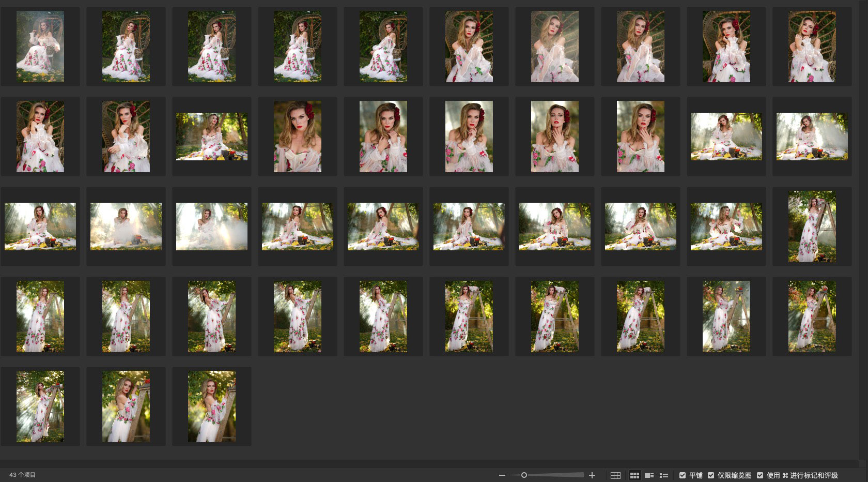The height and width of the screenshot is (482, 868).
Task: Uncheck the 仅限缩览图 checkbox
Action: tap(711, 475)
